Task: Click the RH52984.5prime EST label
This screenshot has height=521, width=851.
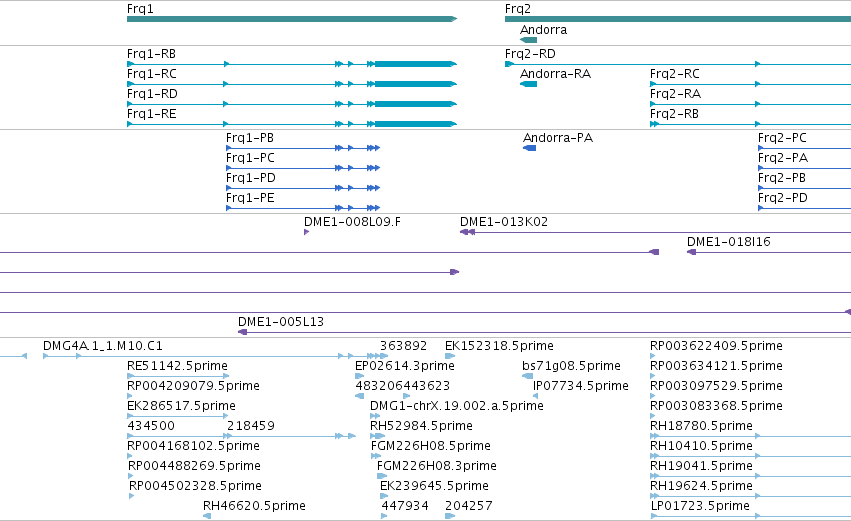Action: point(421,426)
